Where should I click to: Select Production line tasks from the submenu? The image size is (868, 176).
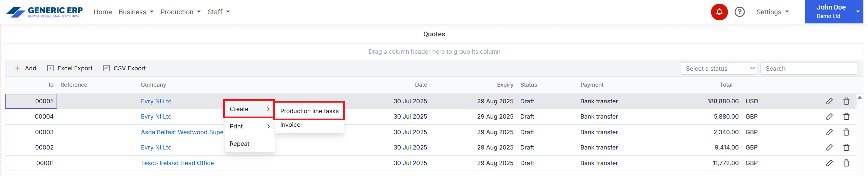[309, 111]
